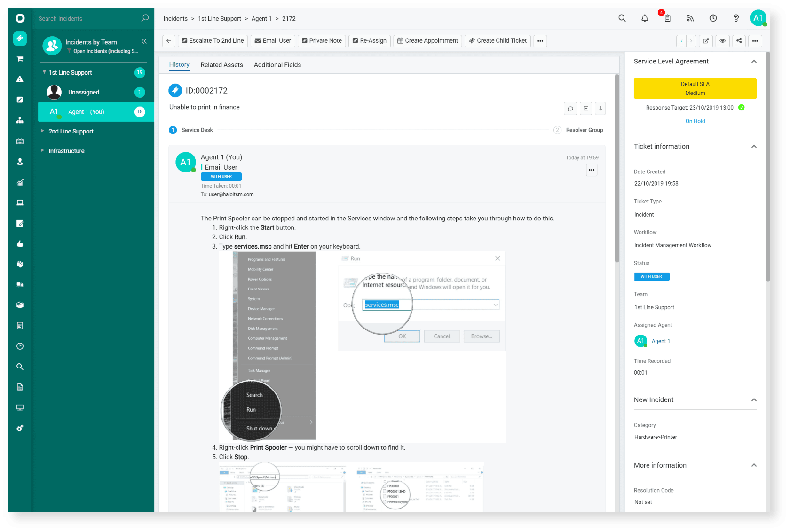This screenshot has height=532, width=790.
Task: Collapse the Ticket information section
Action: point(754,147)
